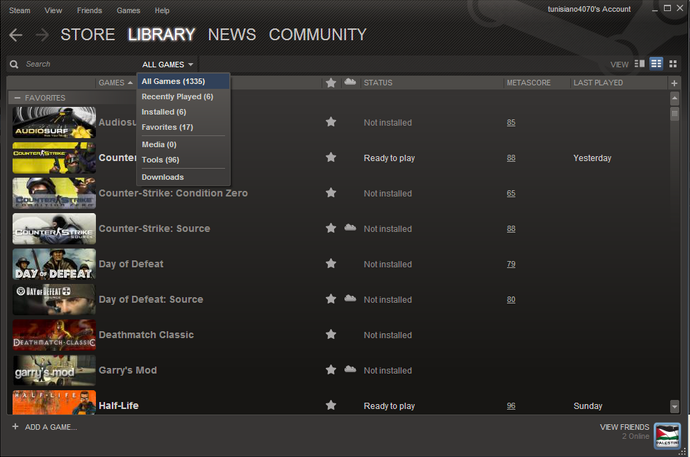This screenshot has height=457, width=690.
Task: Open Day of Defeat metascore 79 link
Action: click(510, 264)
